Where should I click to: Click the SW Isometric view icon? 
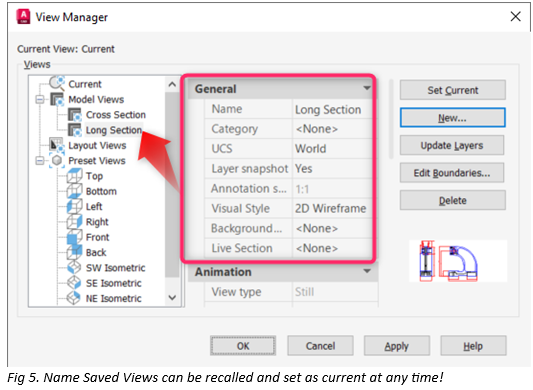tap(74, 268)
